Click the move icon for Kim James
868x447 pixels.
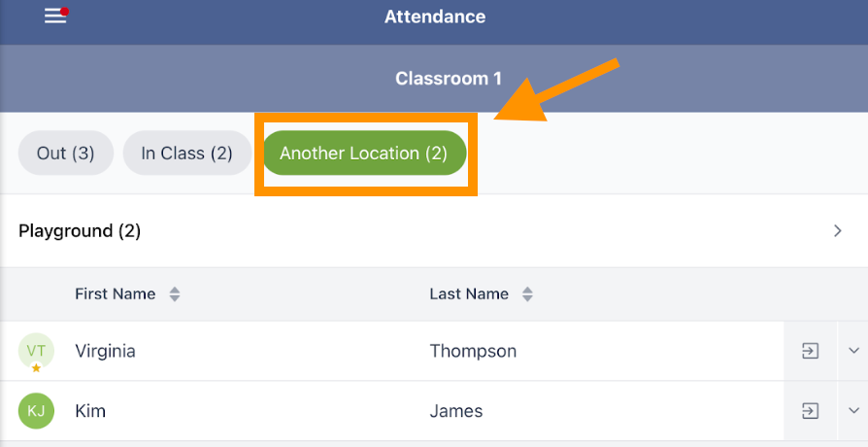pos(810,411)
